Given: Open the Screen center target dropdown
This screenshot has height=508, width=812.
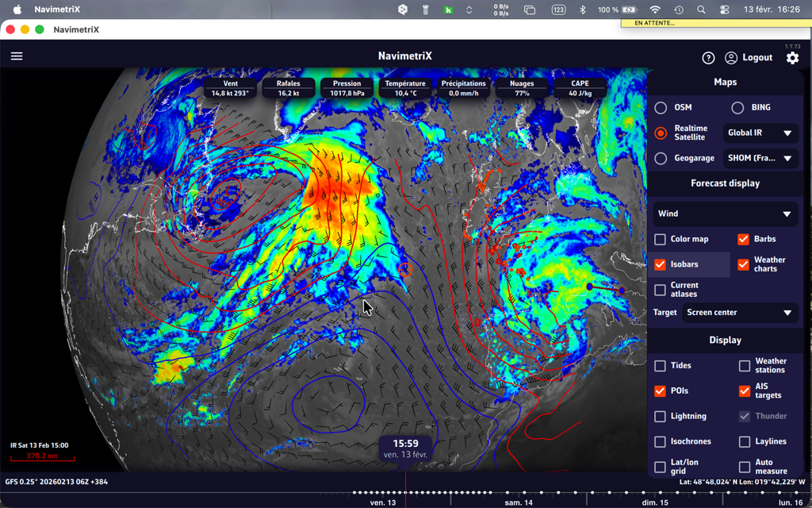Looking at the screenshot, I should (x=739, y=313).
